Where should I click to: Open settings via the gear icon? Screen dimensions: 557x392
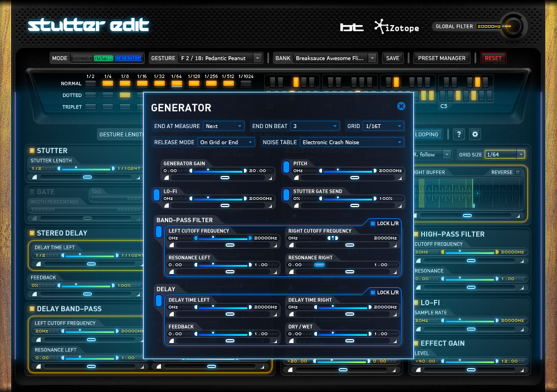(475, 134)
